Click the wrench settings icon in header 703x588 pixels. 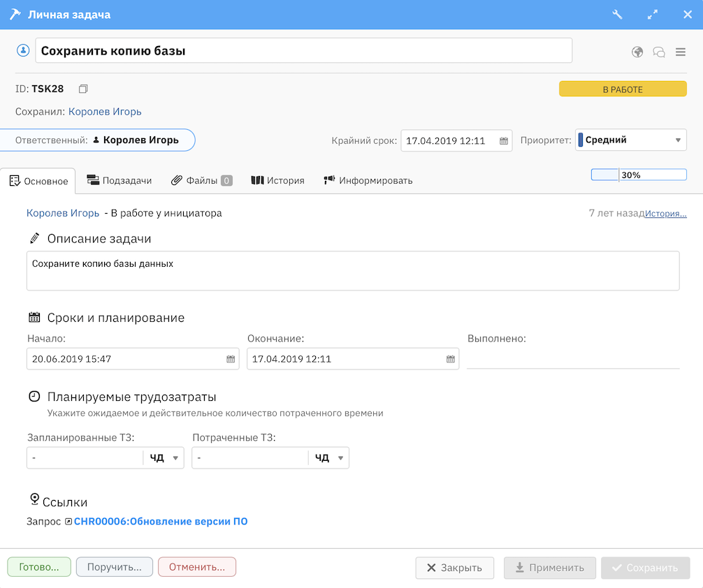pos(617,15)
